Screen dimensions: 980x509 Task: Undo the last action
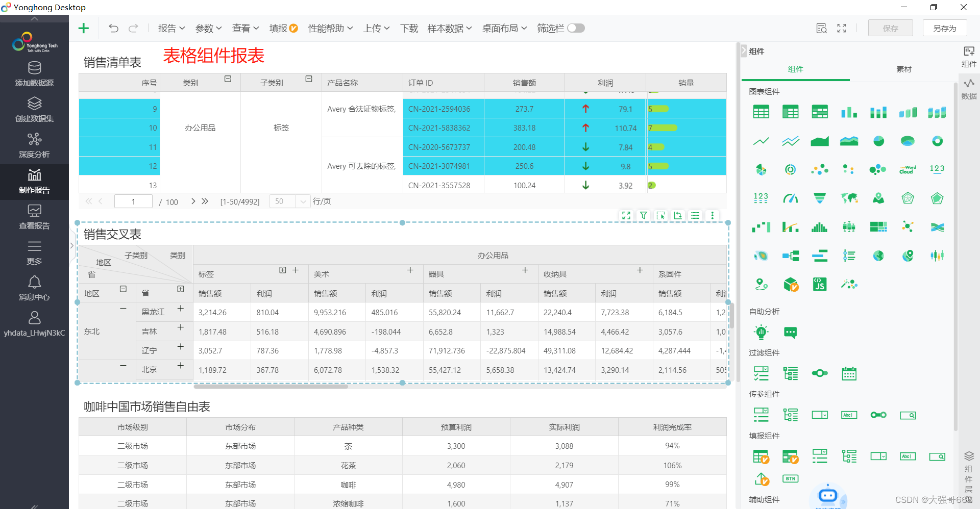pyautogui.click(x=113, y=28)
